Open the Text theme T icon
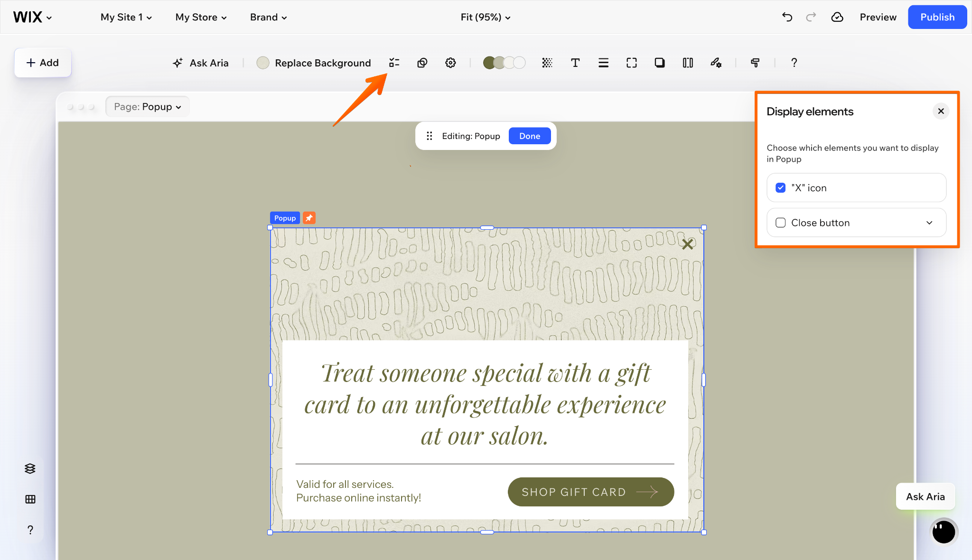 [575, 63]
